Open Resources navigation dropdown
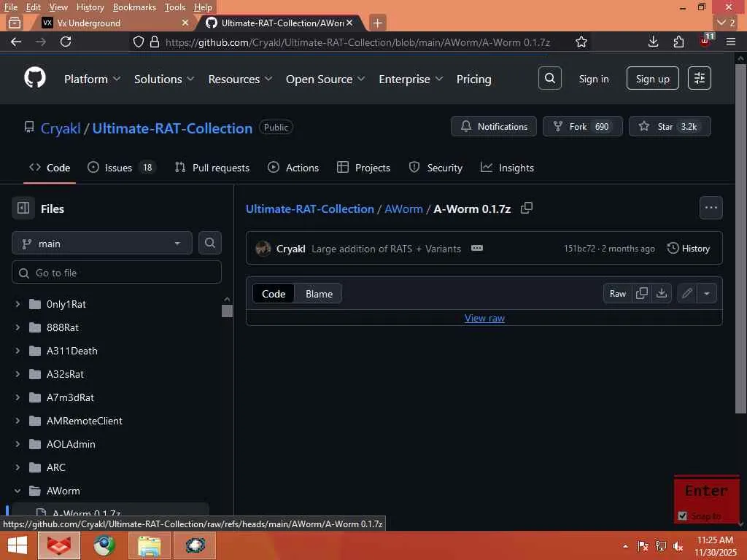 (240, 79)
